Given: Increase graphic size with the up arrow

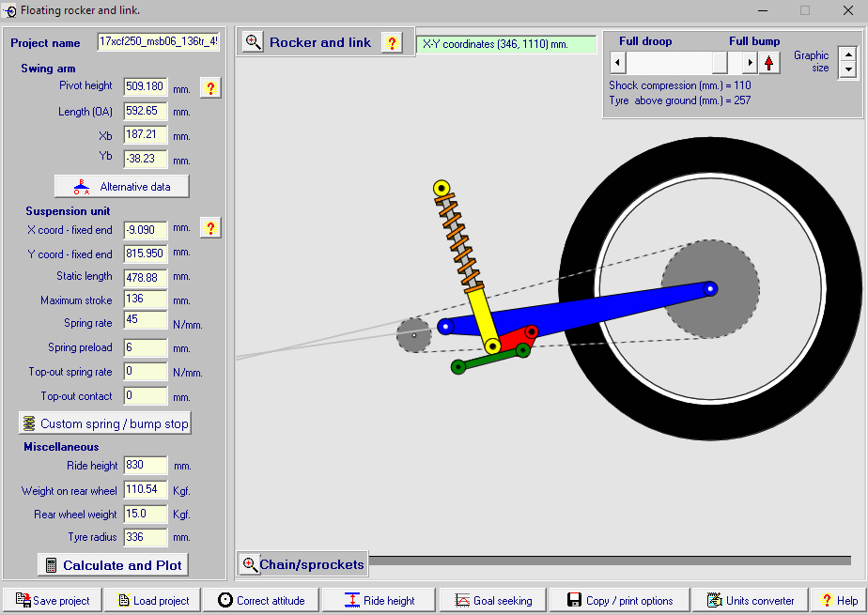Looking at the screenshot, I should point(847,55).
